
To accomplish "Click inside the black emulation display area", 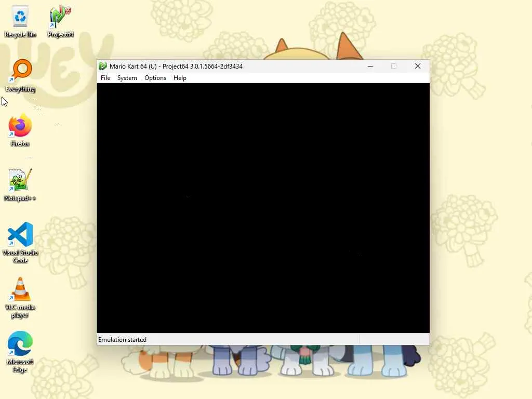I will tap(263, 208).
